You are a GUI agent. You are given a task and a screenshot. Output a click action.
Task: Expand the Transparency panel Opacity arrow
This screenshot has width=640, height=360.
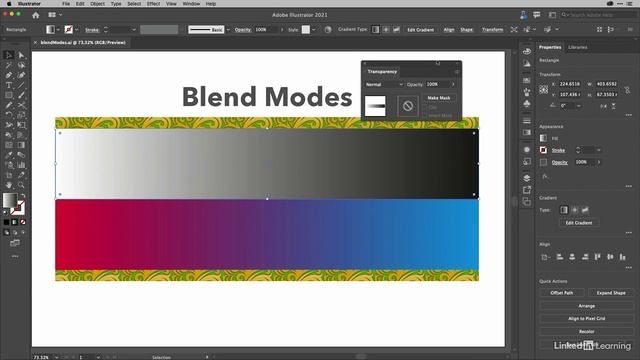click(x=453, y=84)
